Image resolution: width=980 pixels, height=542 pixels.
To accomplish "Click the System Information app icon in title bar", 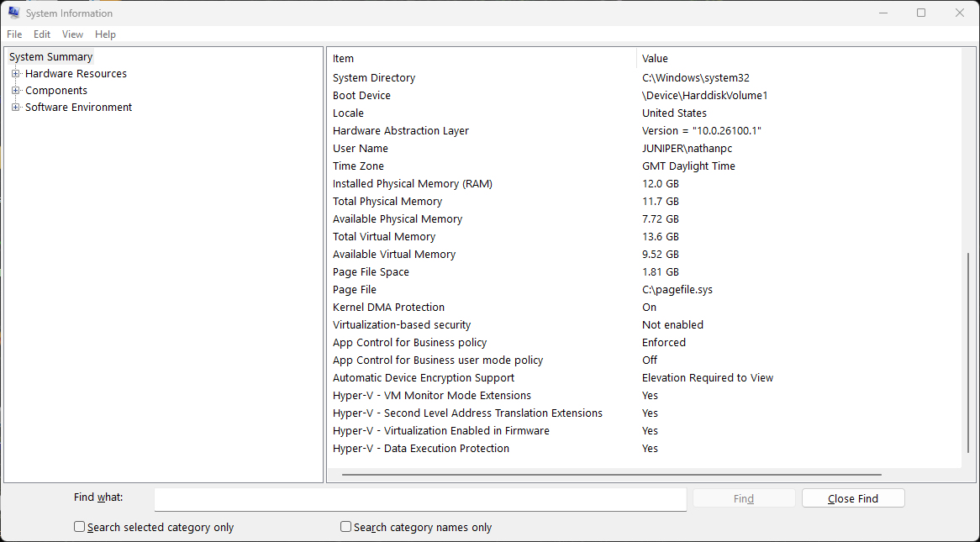I will point(13,13).
